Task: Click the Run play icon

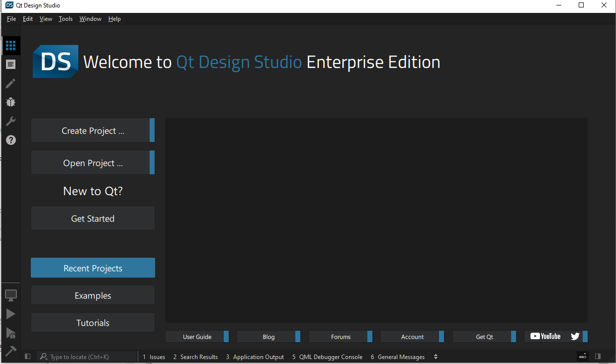Action: click(10, 314)
